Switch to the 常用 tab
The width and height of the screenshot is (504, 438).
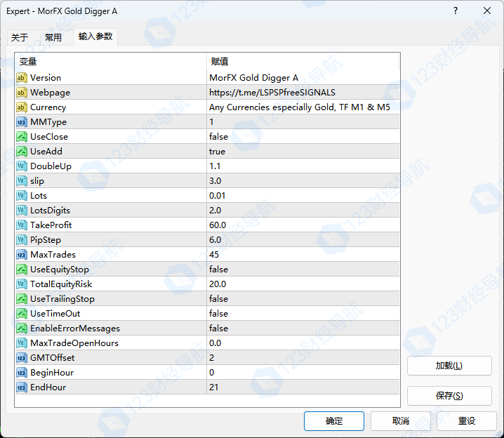click(53, 38)
